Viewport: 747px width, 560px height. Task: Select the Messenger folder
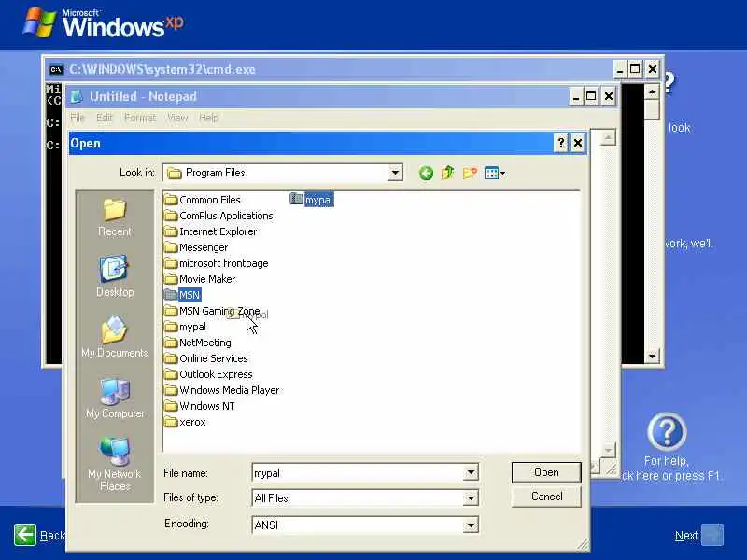point(196,247)
